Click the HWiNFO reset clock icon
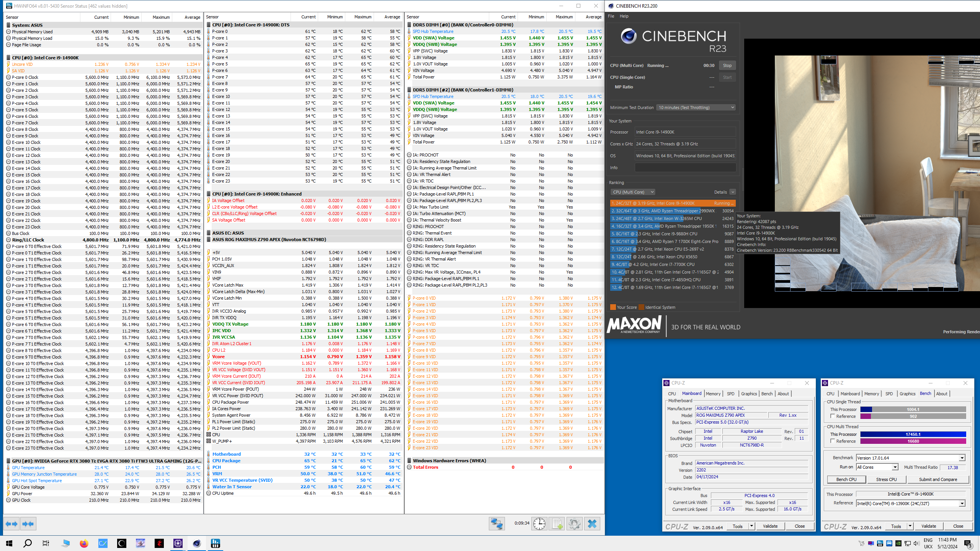980x551 pixels. coord(539,523)
